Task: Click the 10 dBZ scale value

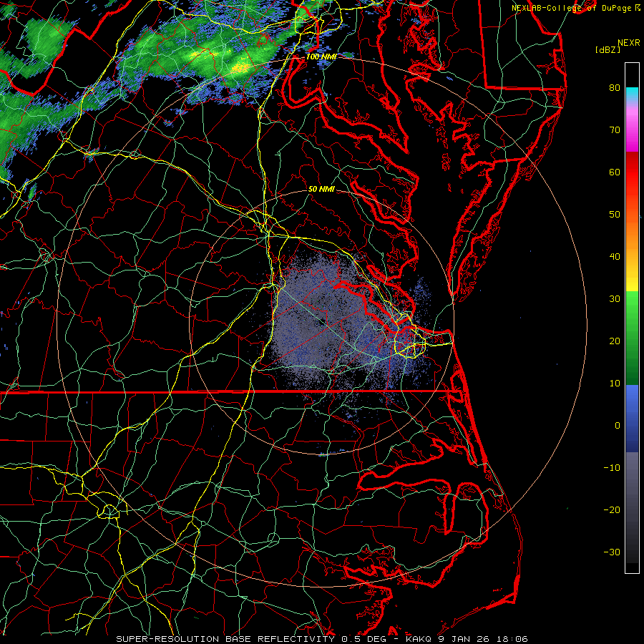Action: [x=615, y=384]
